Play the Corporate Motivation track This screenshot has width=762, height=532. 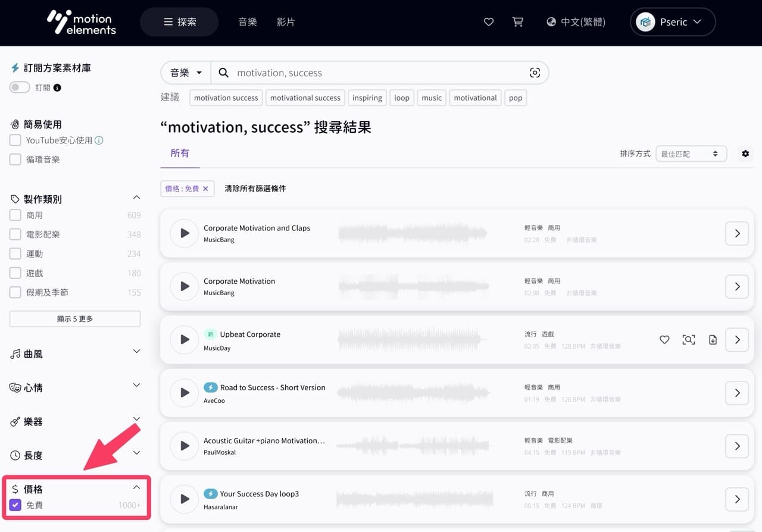click(184, 286)
